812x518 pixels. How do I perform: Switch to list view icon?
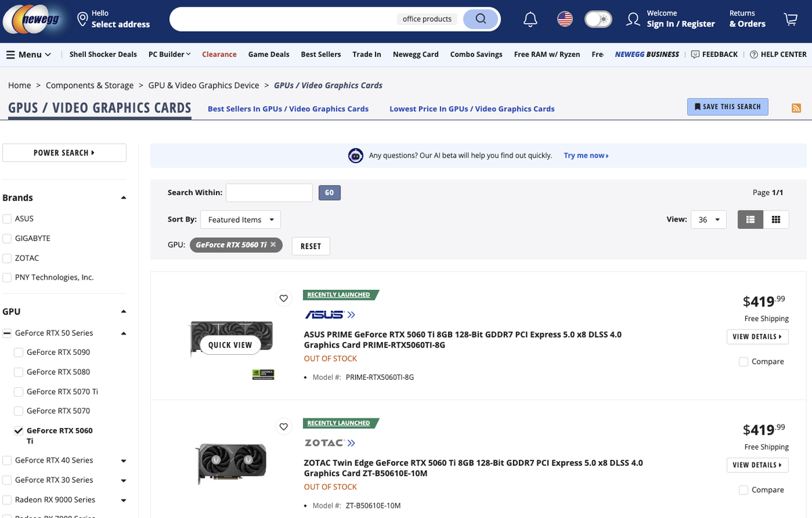pyautogui.click(x=750, y=219)
